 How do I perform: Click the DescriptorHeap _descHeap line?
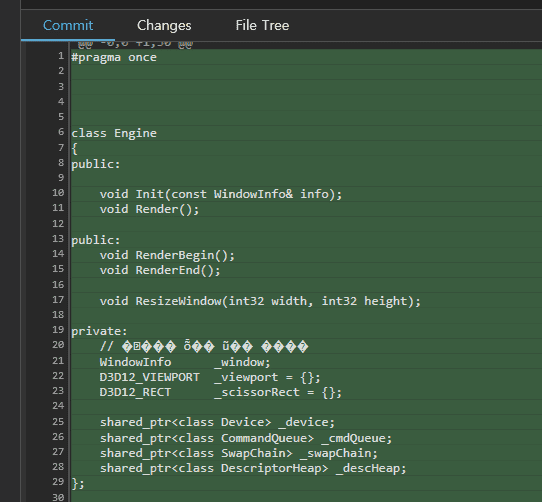pyautogui.click(x=253, y=468)
